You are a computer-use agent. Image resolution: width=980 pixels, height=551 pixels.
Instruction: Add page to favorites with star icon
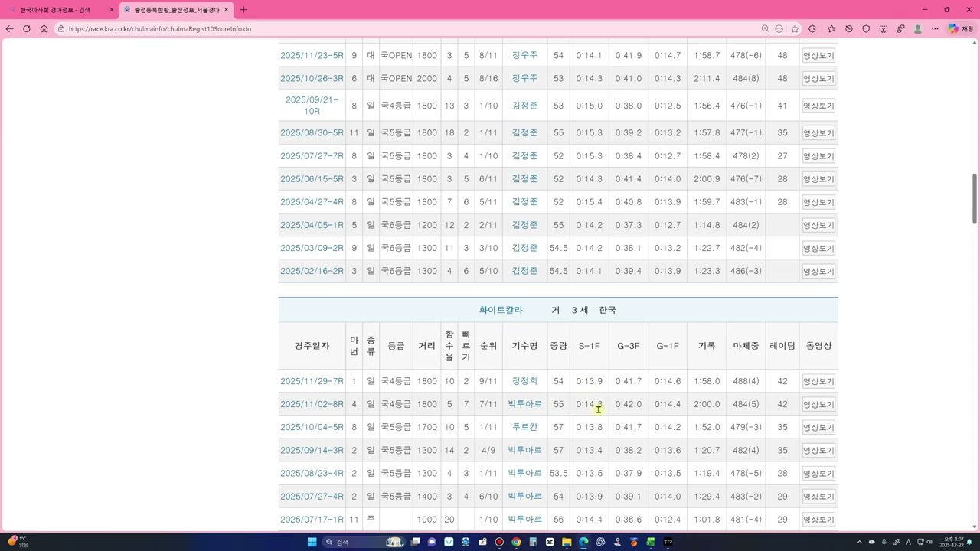(x=795, y=28)
